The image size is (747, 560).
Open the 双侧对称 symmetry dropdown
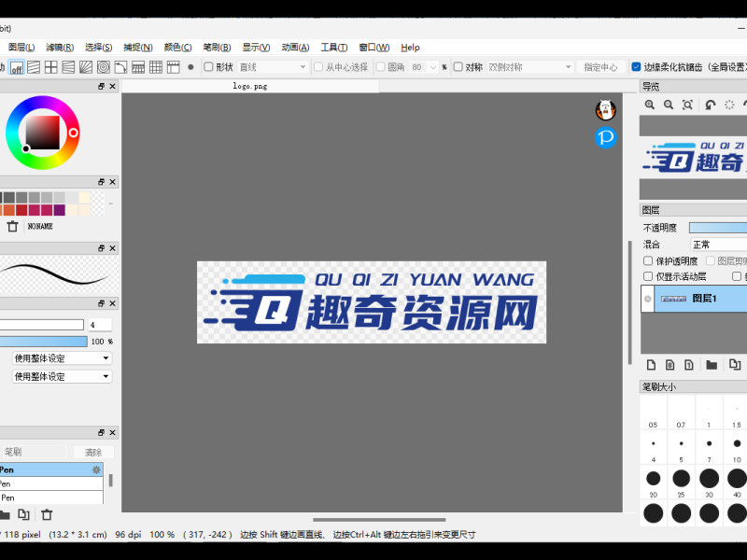coord(529,67)
